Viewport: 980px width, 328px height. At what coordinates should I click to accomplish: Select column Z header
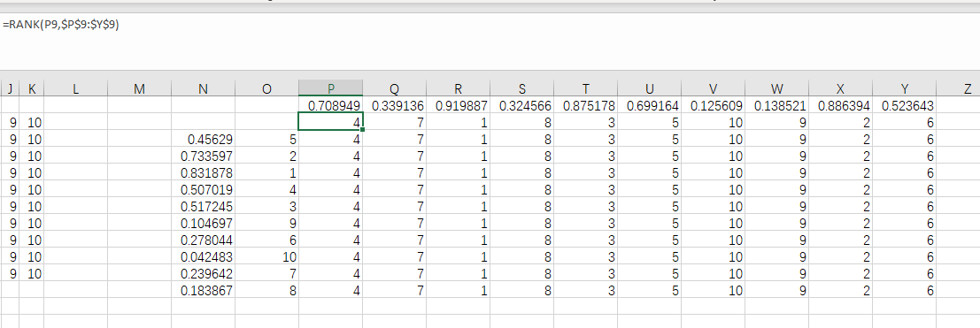[x=959, y=88]
